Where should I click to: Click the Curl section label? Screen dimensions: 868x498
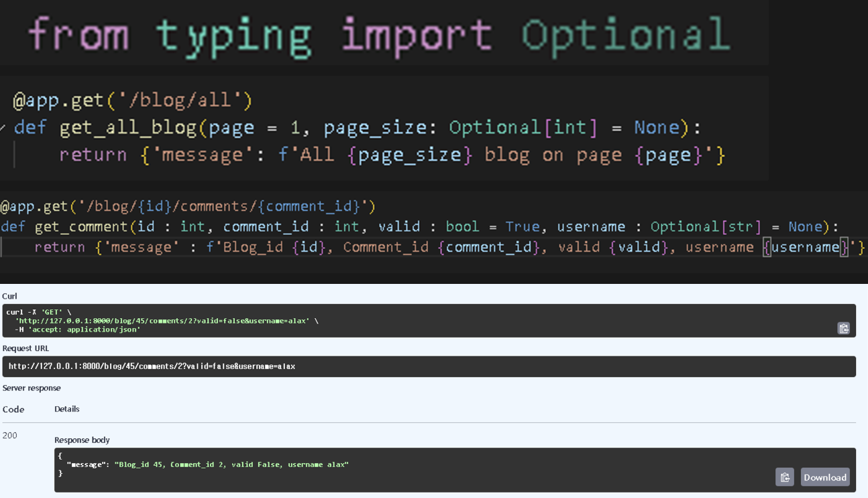[x=9, y=296]
